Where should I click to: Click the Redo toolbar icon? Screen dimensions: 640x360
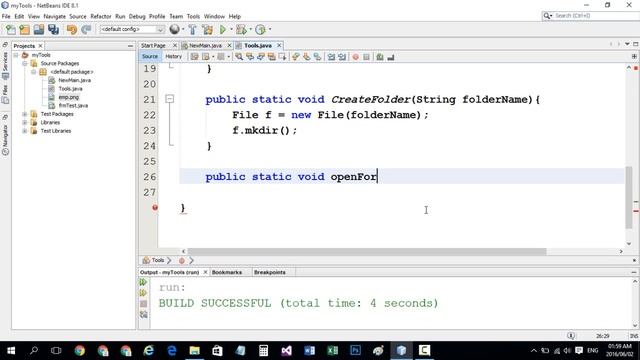pos(86,29)
